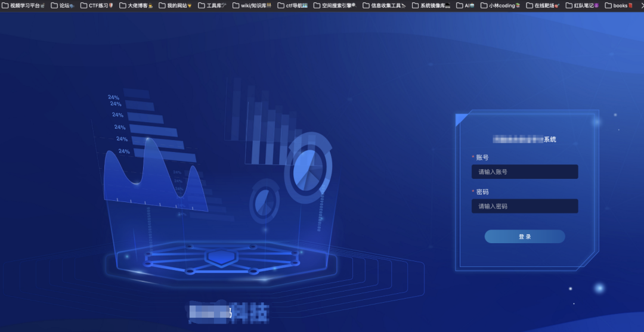Open the ctf导航 bookmark folder
Image resolution: width=644 pixels, height=332 pixels.
point(292,6)
